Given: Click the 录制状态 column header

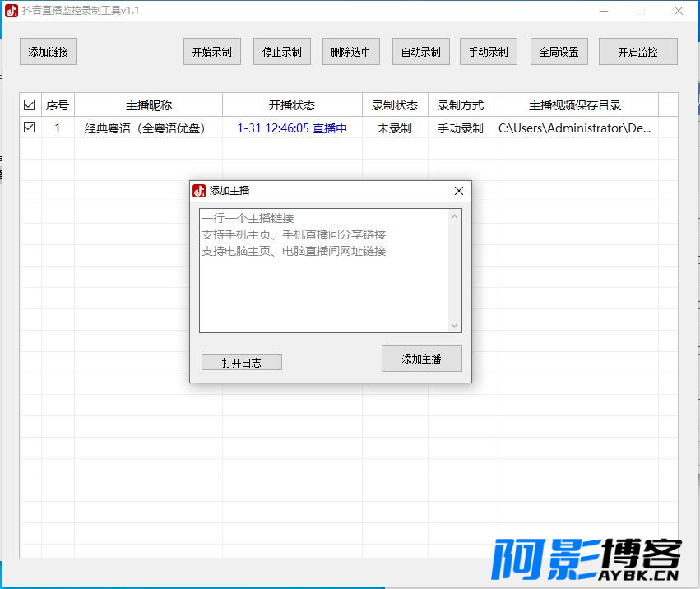Looking at the screenshot, I should 395,105.
